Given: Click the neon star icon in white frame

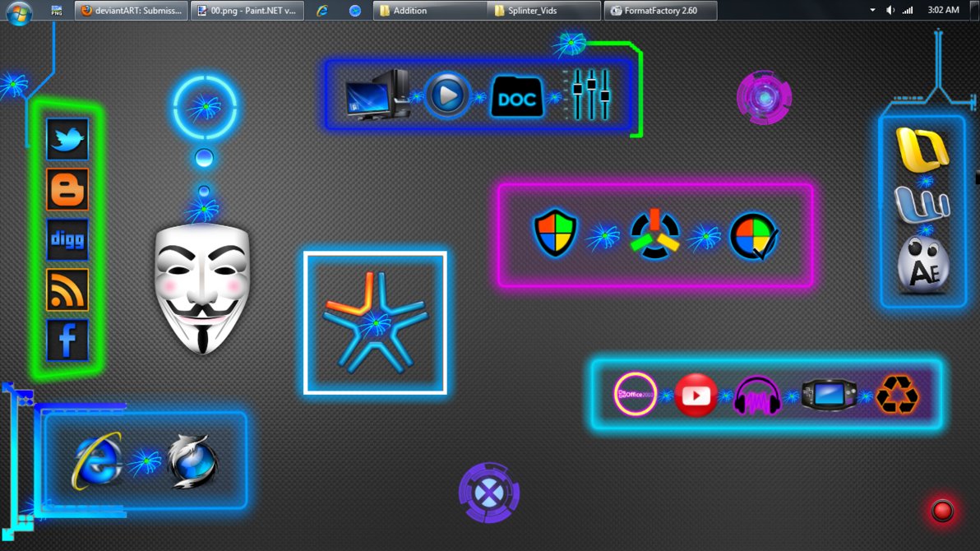Looking at the screenshot, I should tap(375, 322).
